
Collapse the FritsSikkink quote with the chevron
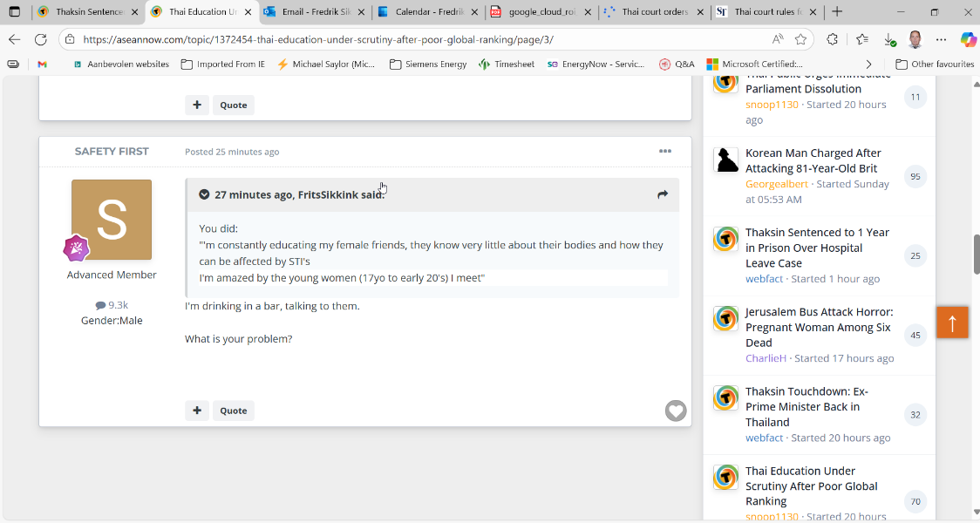pyautogui.click(x=204, y=194)
